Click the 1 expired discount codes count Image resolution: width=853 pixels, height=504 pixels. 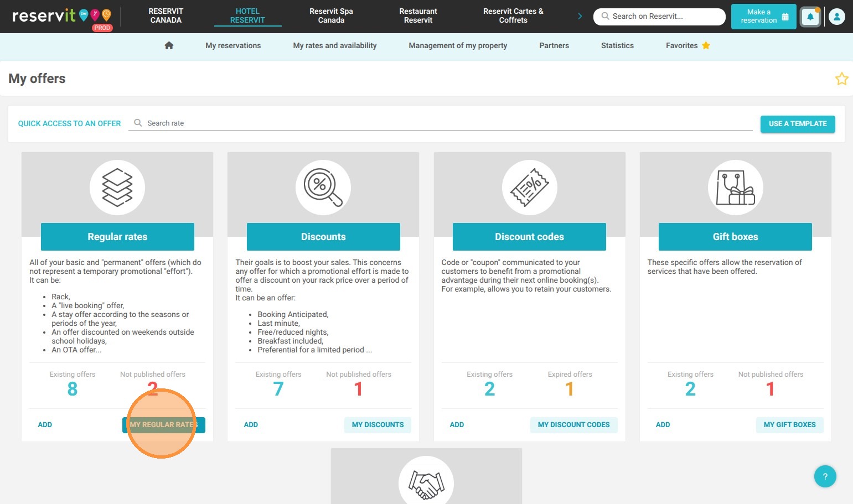click(x=570, y=389)
